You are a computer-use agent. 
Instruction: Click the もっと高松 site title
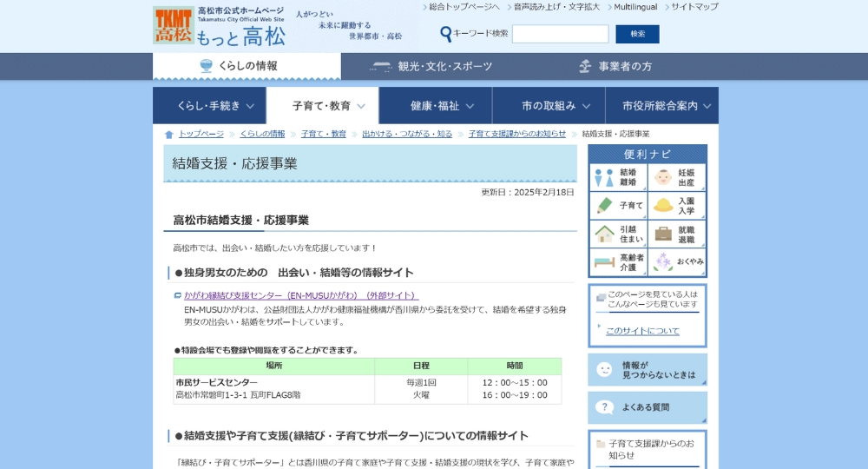pyautogui.click(x=240, y=36)
